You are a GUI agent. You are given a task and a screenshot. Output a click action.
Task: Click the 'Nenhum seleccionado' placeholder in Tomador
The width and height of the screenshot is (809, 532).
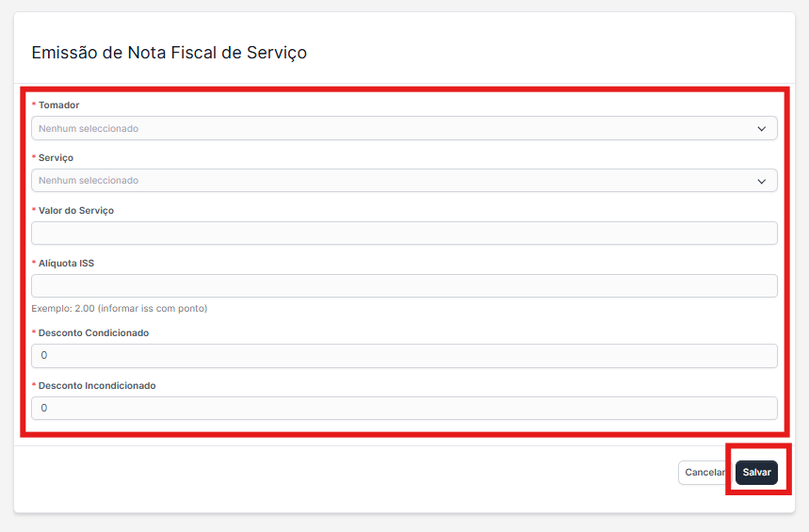tap(89, 128)
